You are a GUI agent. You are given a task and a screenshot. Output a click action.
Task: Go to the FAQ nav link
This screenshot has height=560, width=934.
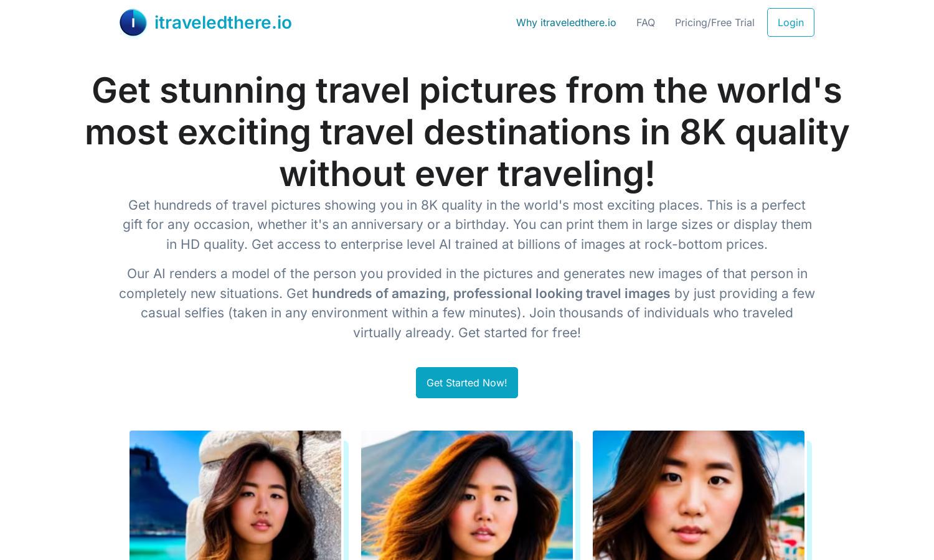646,22
